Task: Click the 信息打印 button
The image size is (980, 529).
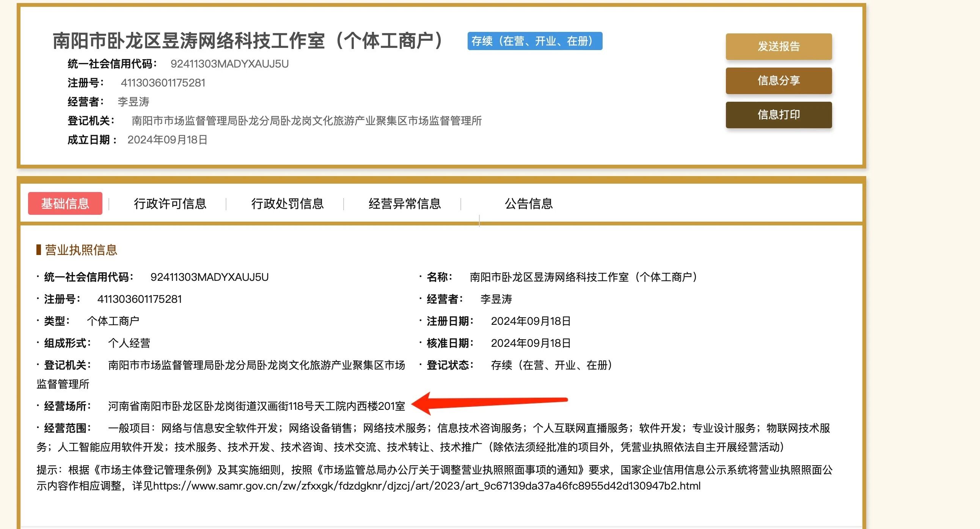Action: pyautogui.click(x=778, y=115)
